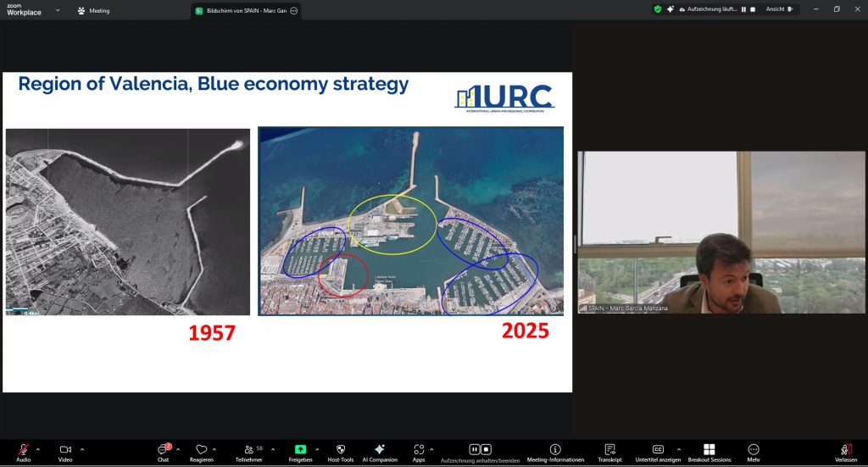
Task: Toggle the camera using the Video button
Action: (x=65, y=449)
